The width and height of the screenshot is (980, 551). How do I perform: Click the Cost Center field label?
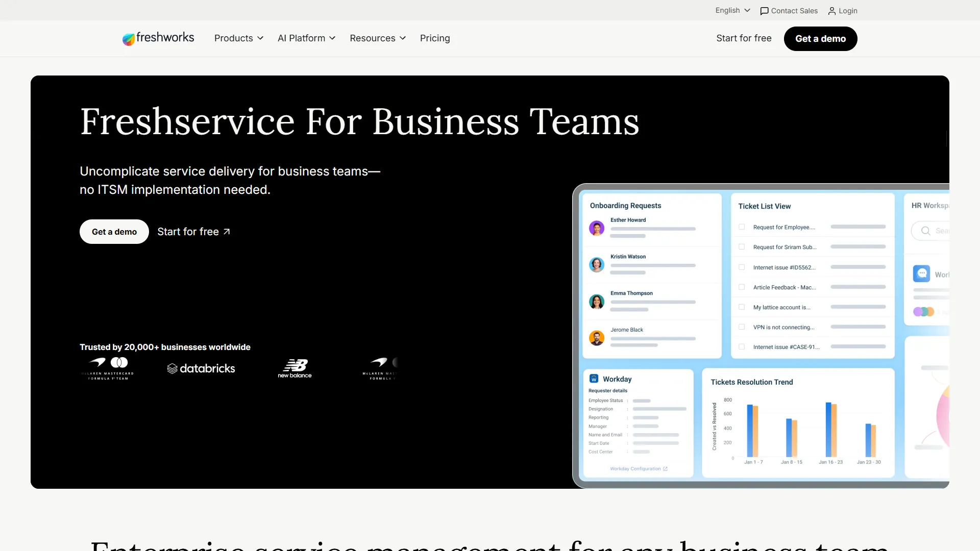[600, 452]
